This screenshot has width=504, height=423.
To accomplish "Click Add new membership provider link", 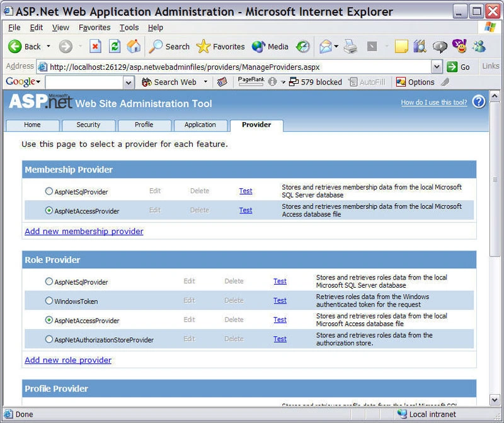I will 84,231.
